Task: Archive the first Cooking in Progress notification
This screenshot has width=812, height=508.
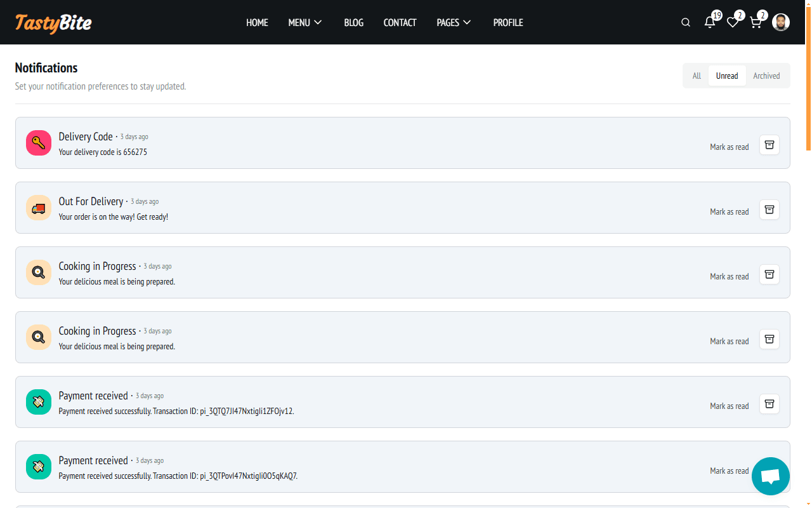Action: click(x=769, y=274)
